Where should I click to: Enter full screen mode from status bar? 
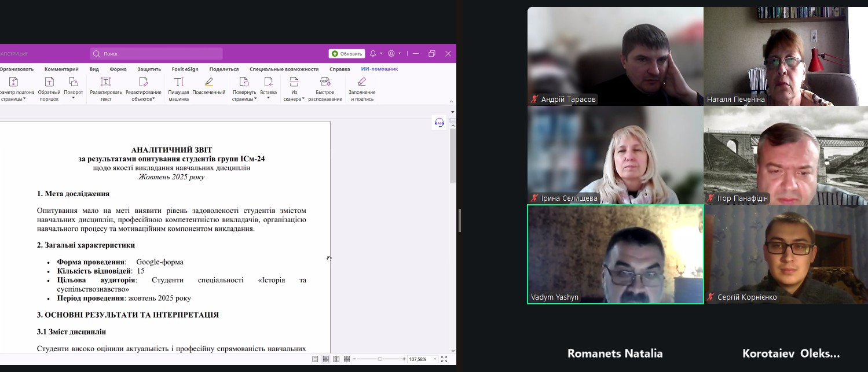point(444,359)
